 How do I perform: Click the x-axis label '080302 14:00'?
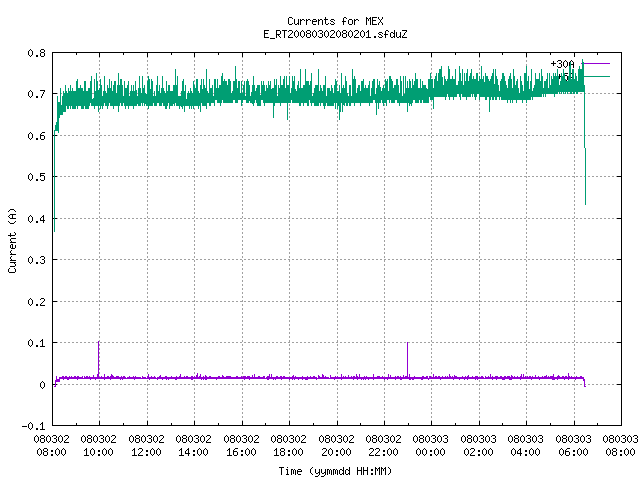pos(193,446)
